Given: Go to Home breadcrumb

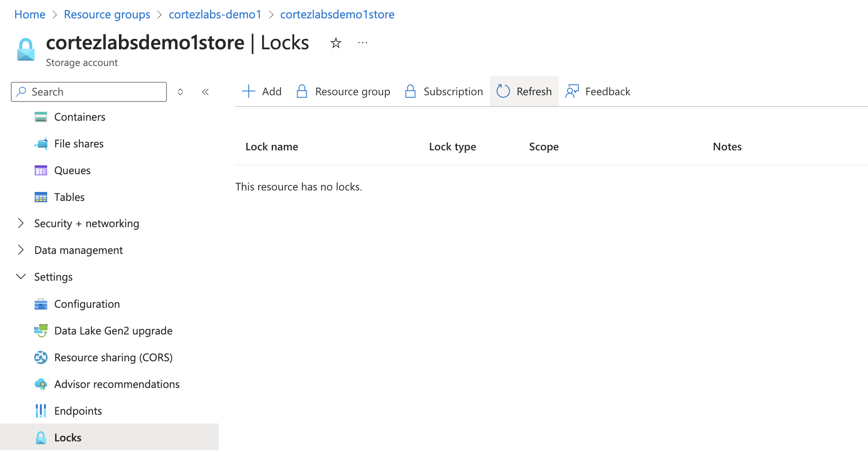Looking at the screenshot, I should 30,14.
